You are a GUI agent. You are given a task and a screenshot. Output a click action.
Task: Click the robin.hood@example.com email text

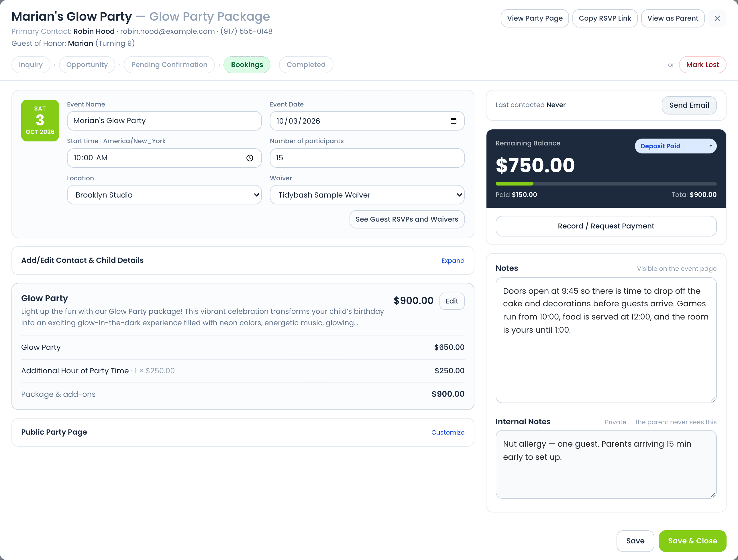(x=167, y=31)
